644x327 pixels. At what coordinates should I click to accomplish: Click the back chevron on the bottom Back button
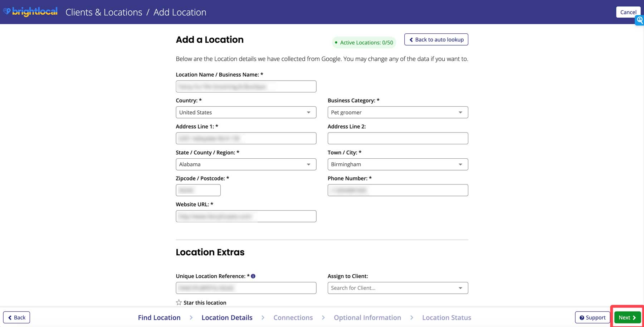point(9,317)
